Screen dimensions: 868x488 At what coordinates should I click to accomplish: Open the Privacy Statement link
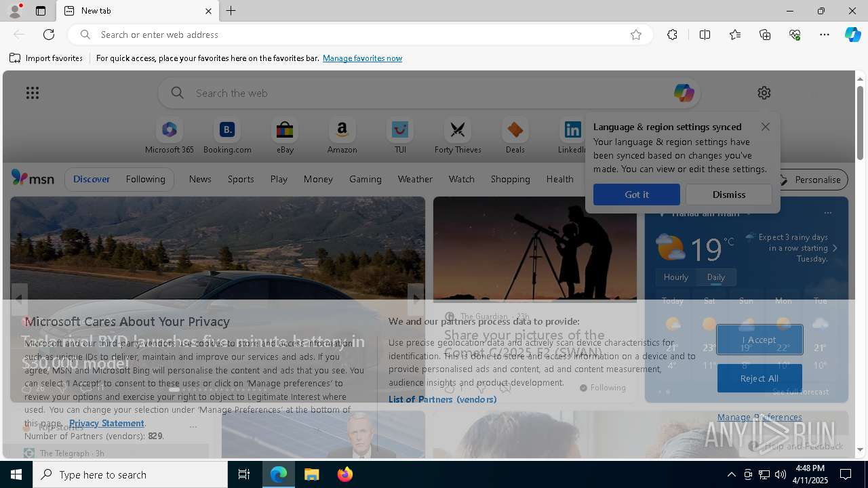click(x=106, y=423)
